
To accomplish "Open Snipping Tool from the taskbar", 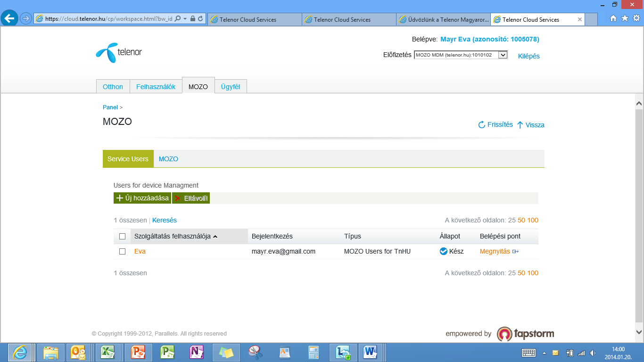I will [x=255, y=352].
